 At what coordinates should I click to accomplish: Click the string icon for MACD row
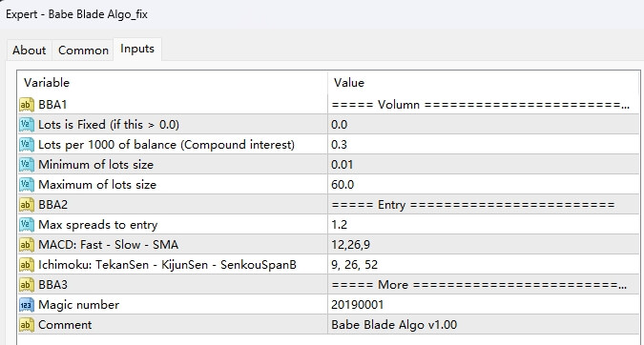point(27,245)
